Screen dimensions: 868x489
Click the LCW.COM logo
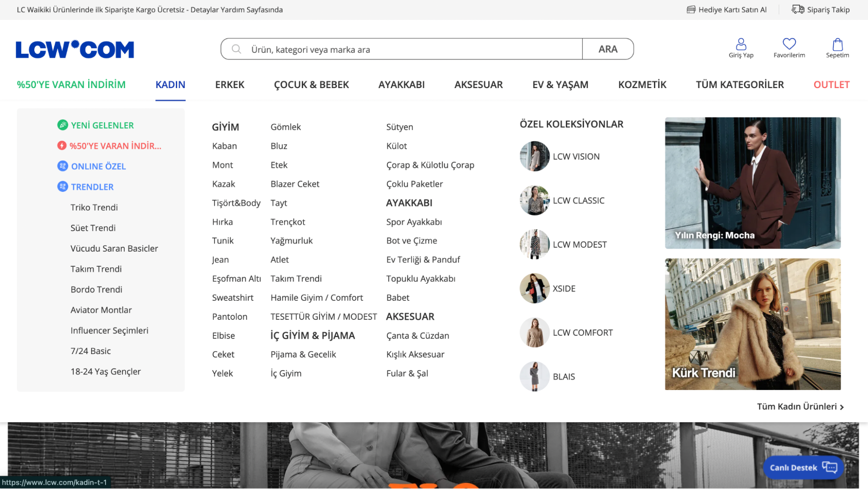pos(75,49)
